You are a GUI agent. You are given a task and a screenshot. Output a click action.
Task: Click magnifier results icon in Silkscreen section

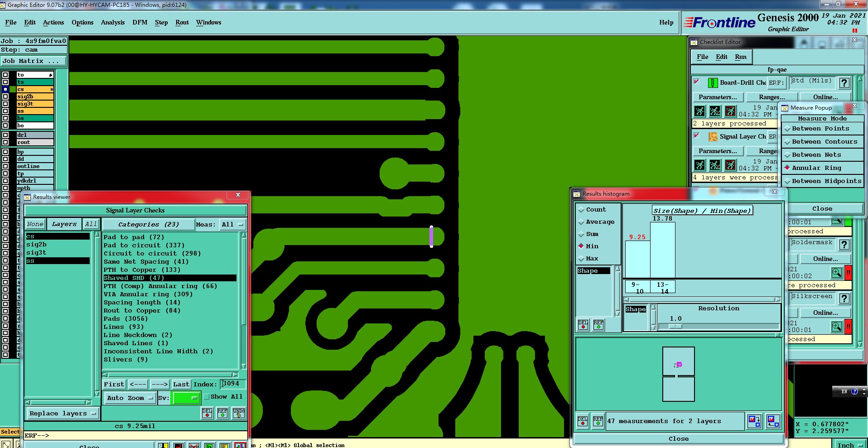836,327
